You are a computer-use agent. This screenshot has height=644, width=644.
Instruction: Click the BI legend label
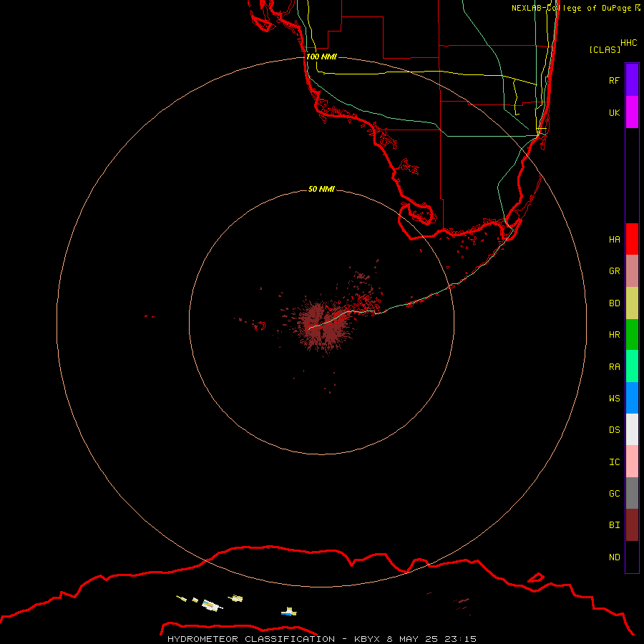pos(615,525)
